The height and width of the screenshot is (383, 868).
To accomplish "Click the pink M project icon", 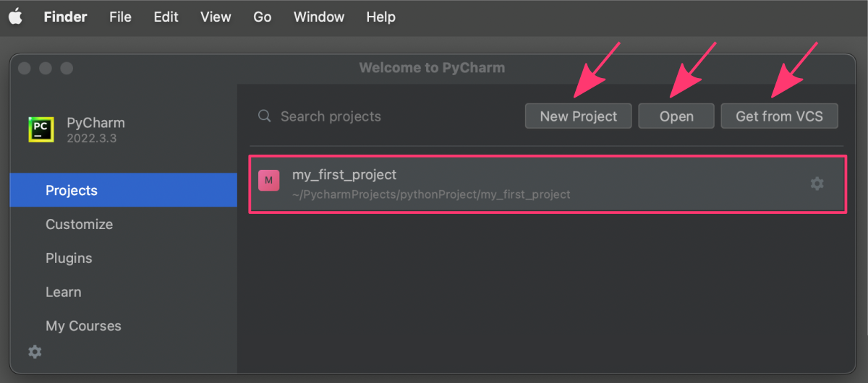I will coord(269,181).
